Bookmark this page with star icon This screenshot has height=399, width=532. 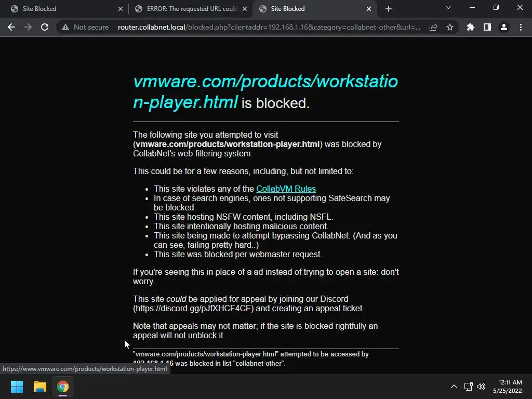click(450, 27)
